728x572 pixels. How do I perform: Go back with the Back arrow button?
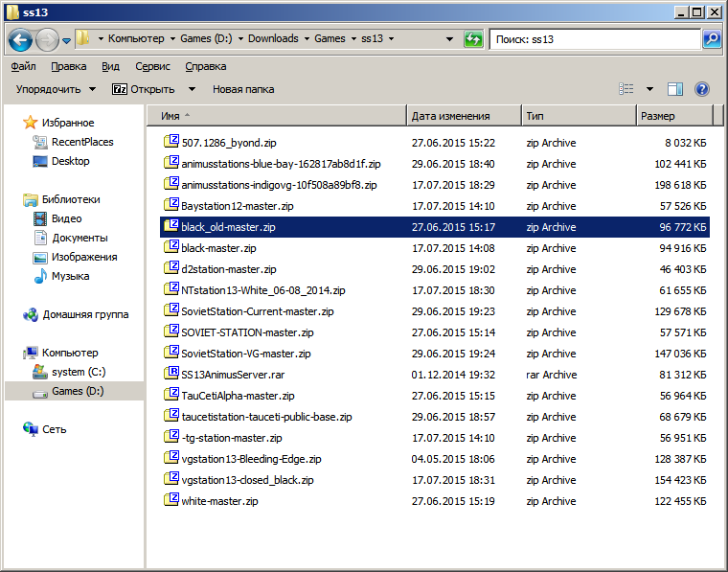coord(20,39)
